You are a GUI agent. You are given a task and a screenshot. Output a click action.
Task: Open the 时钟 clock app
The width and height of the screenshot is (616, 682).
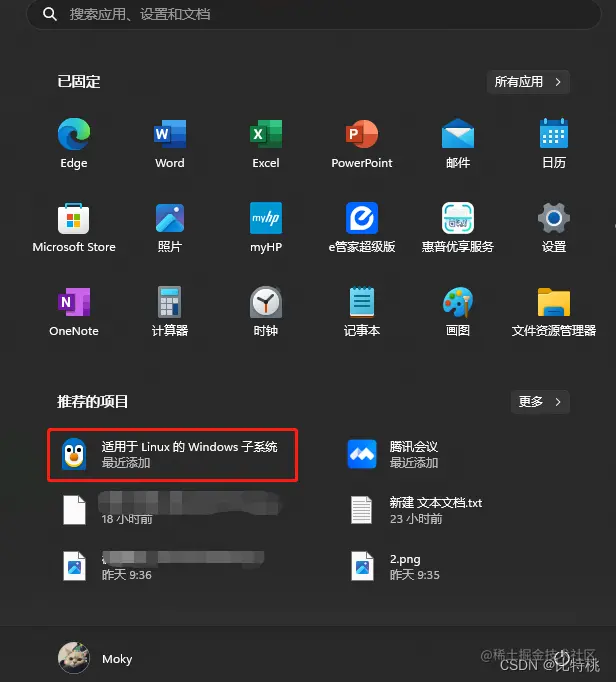(266, 312)
